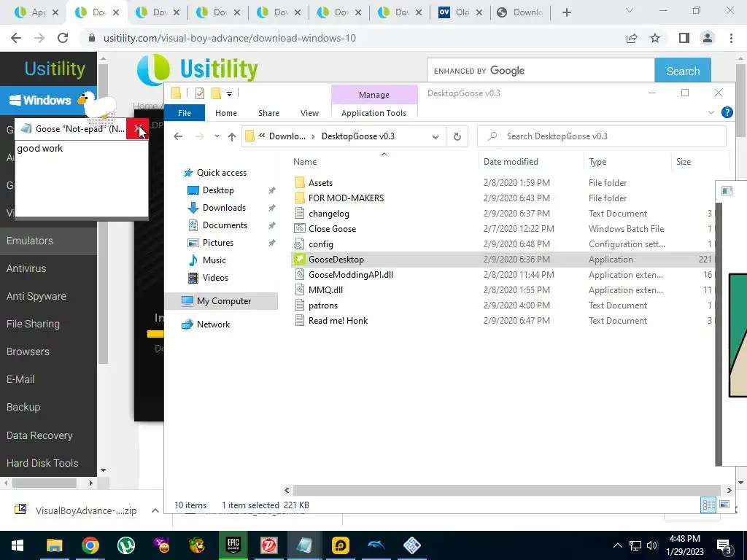Open uTorrent taskbar icon
Viewport: 747px width, 560px height.
(x=125, y=545)
